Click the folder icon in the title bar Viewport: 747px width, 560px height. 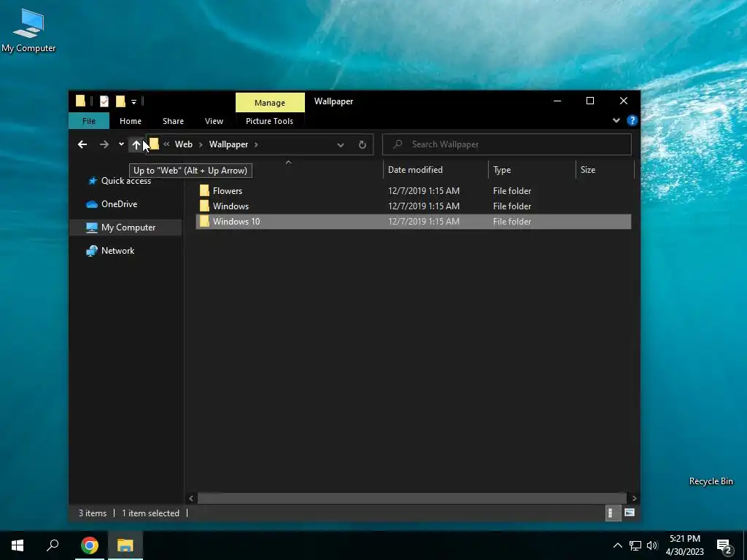point(80,101)
